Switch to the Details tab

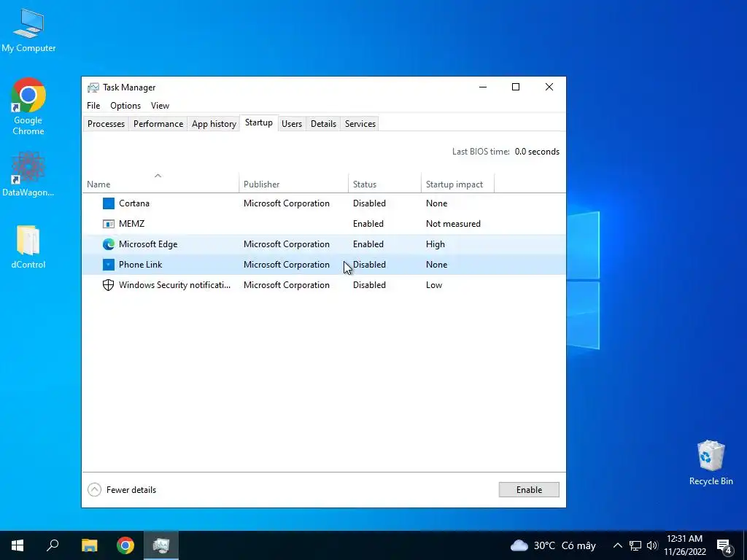[x=323, y=124]
